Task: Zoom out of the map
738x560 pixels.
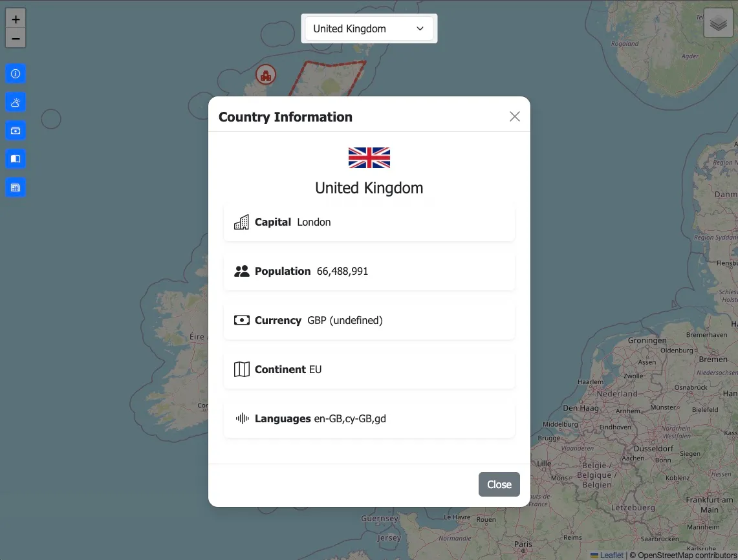Action: [x=16, y=38]
